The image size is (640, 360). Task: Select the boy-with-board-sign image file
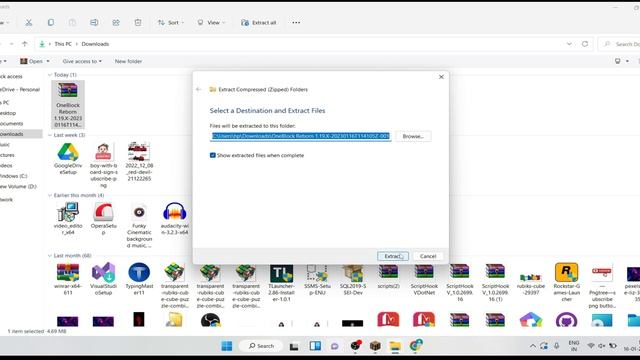click(103, 164)
